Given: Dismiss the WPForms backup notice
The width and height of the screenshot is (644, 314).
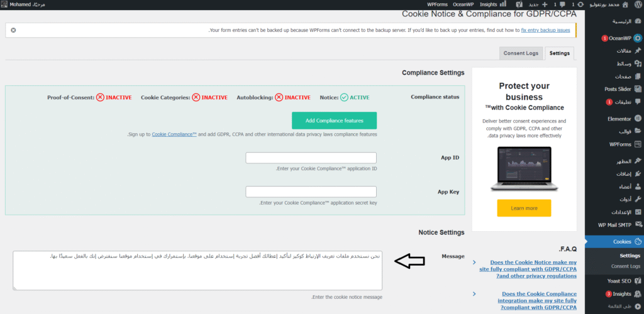Looking at the screenshot, I should pyautogui.click(x=13, y=30).
